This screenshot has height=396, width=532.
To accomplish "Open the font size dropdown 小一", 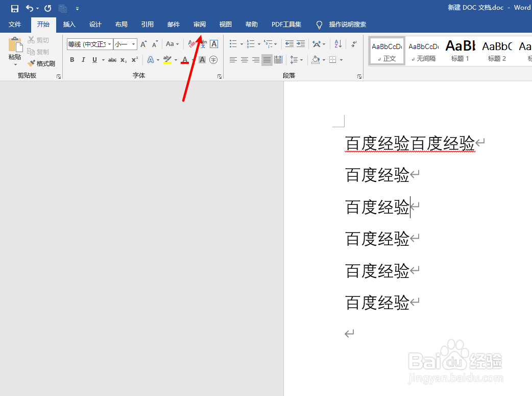I will 134,44.
